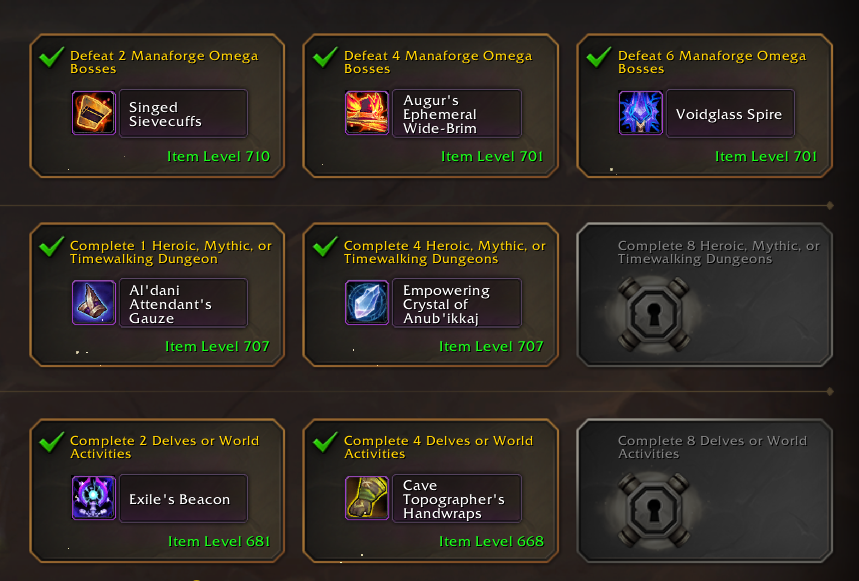
Task: Click Complete 2 Delves or World Activities title
Action: (164, 447)
